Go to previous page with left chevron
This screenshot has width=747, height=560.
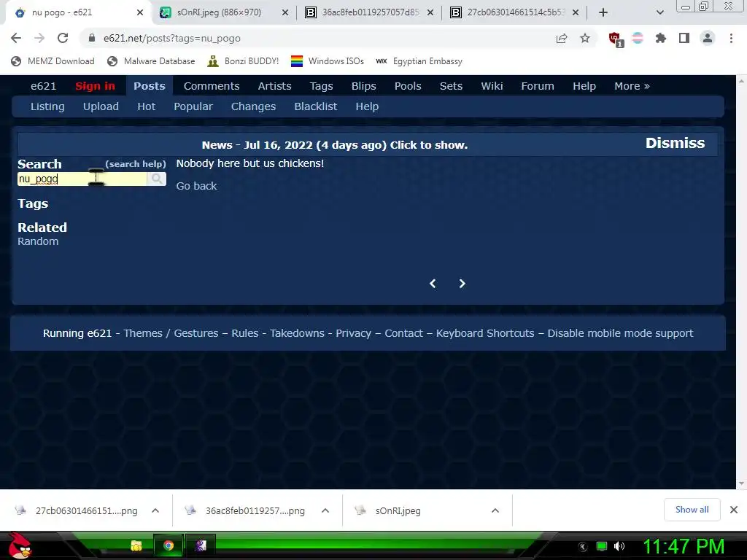pos(433,284)
